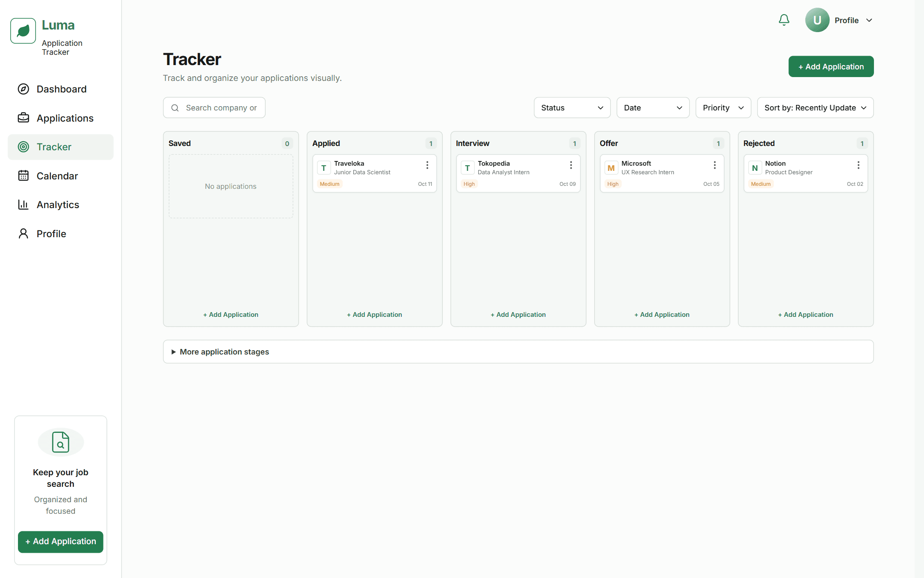Add application to Interview column
The height and width of the screenshot is (578, 924).
coord(518,315)
